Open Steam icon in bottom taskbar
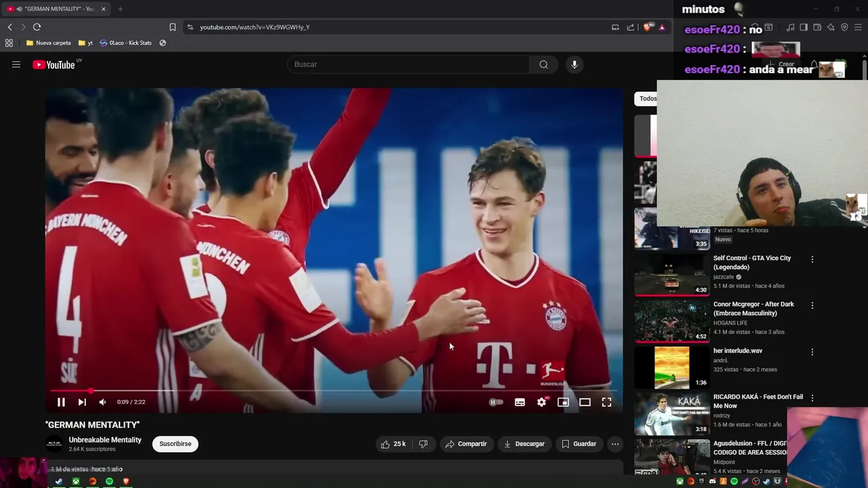This screenshot has width=868, height=488. [x=59, y=481]
